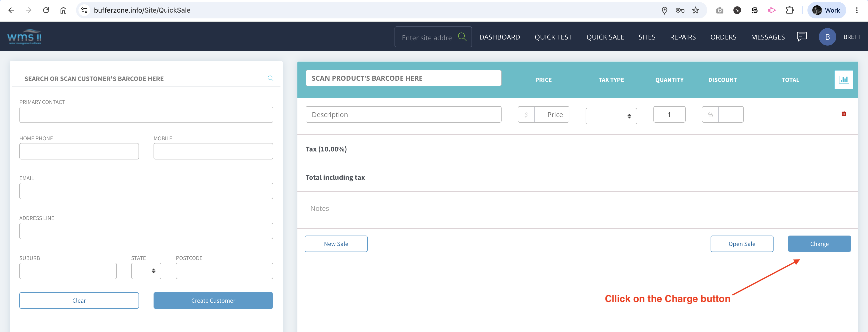
Task: Open the browser extensions puzzle icon
Action: point(790,10)
